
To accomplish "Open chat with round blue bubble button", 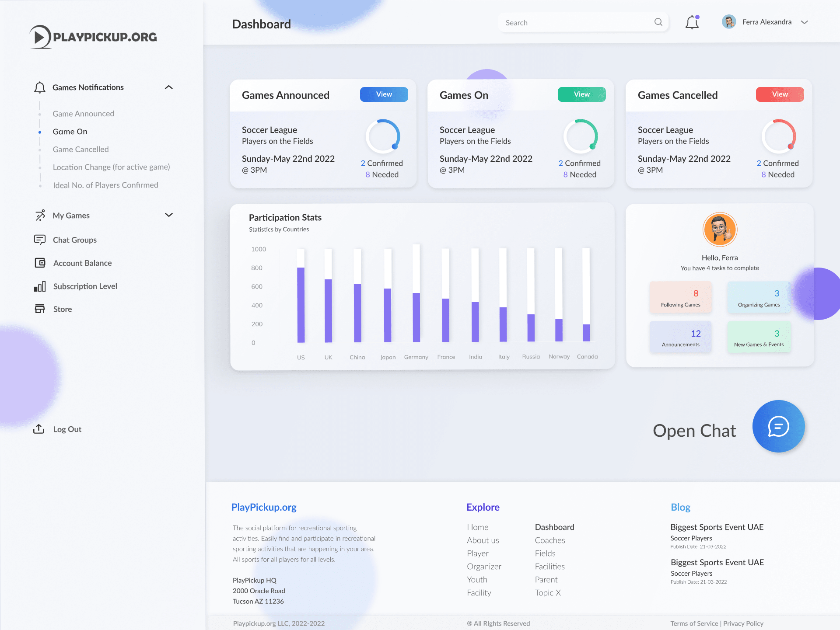I will pyautogui.click(x=779, y=426).
